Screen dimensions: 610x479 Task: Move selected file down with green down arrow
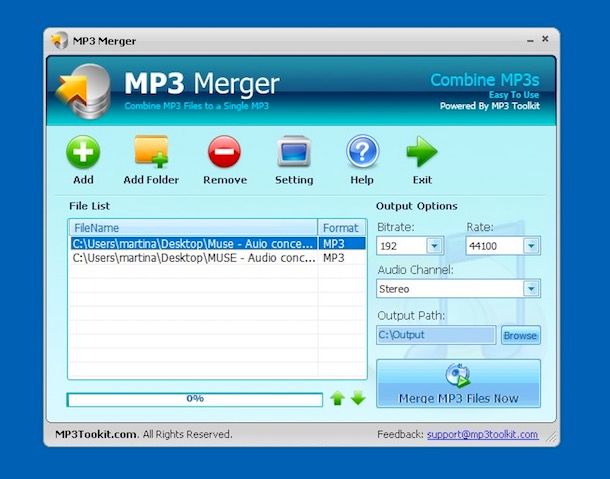point(358,398)
